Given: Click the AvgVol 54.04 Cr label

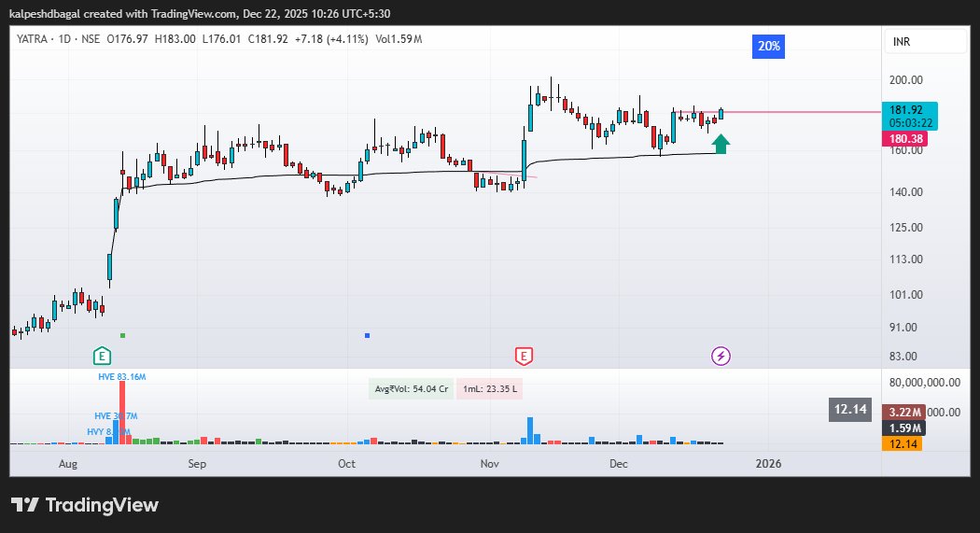Looking at the screenshot, I should tap(412, 388).
